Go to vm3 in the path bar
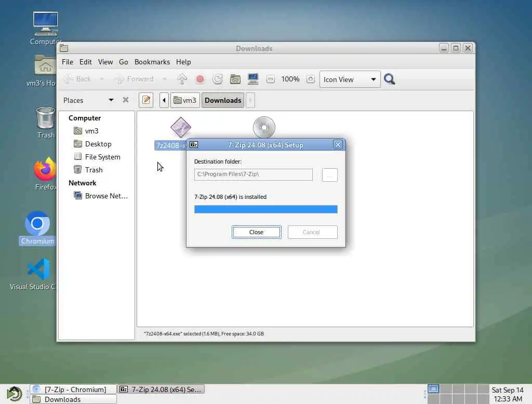 185,100
